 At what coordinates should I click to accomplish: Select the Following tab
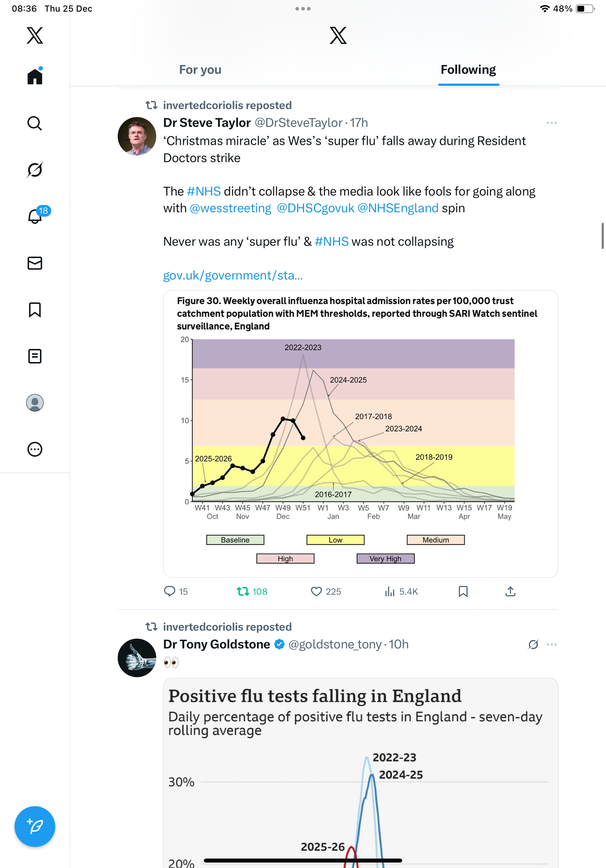[x=468, y=69]
